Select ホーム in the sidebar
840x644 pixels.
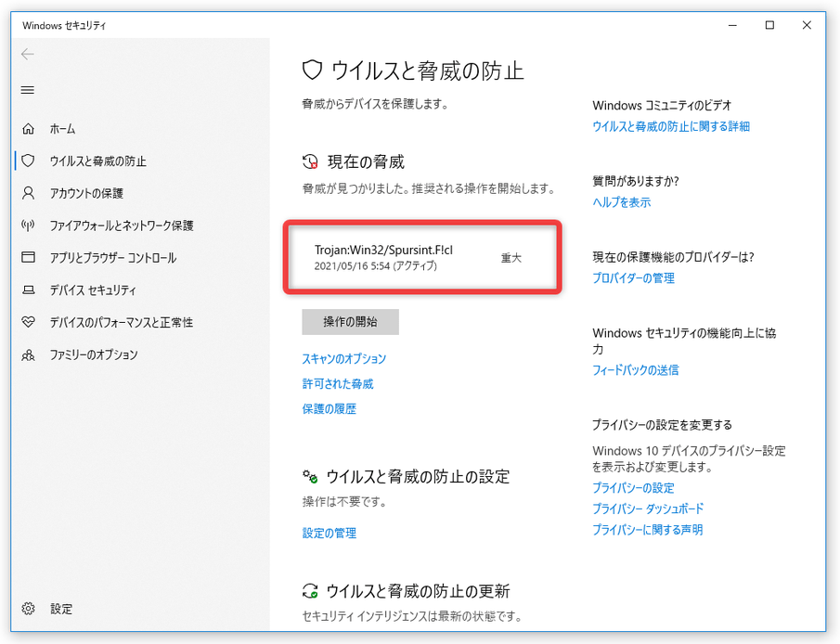click(x=63, y=129)
